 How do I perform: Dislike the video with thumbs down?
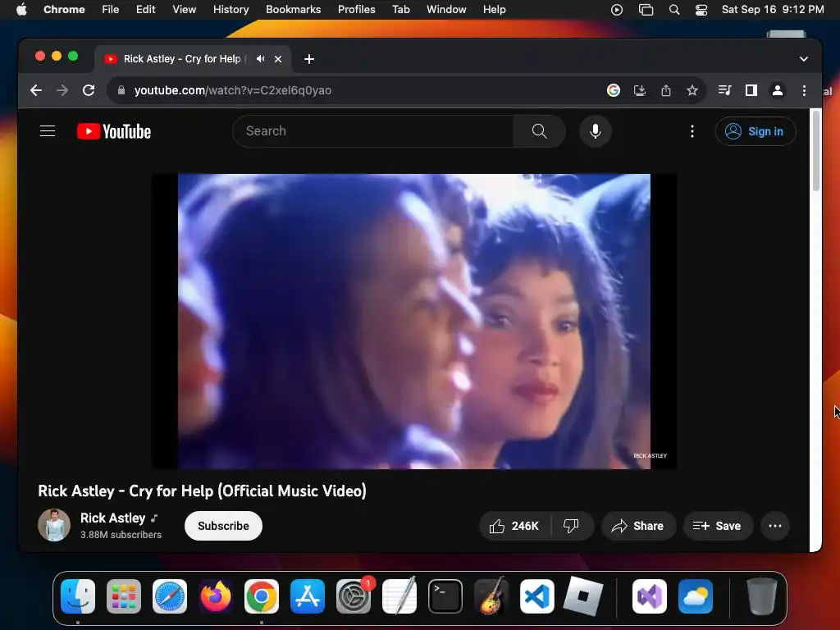pyautogui.click(x=572, y=526)
